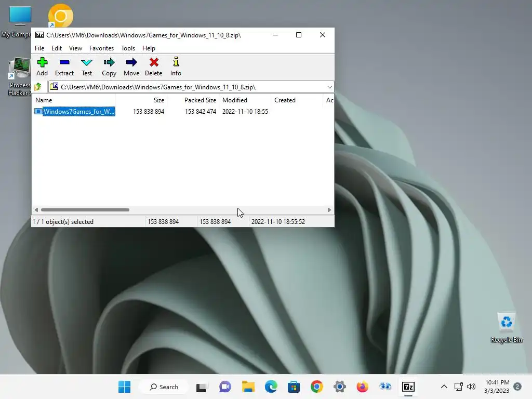Open notification badge showing 2
This screenshot has height=399, width=532.
[x=517, y=387]
